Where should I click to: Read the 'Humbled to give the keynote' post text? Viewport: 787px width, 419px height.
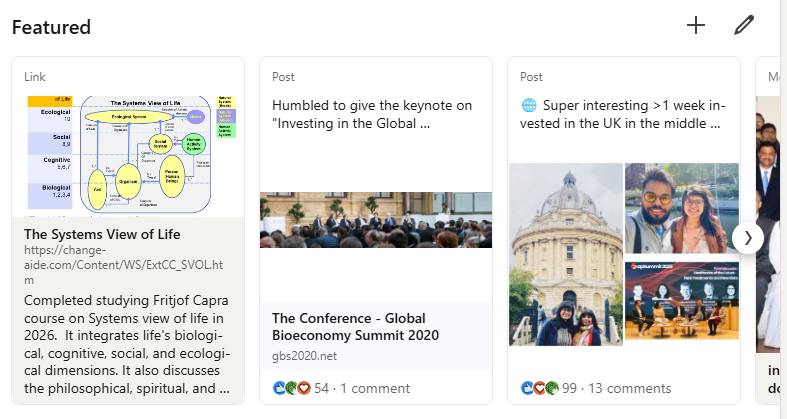click(x=371, y=114)
